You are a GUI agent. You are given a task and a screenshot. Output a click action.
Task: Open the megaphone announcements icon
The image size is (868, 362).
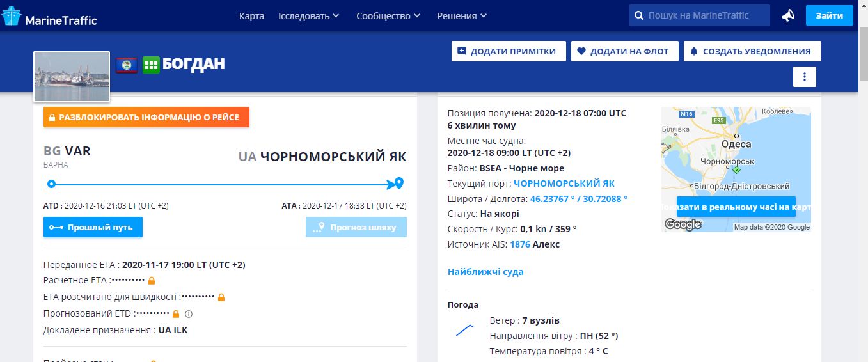(x=788, y=15)
